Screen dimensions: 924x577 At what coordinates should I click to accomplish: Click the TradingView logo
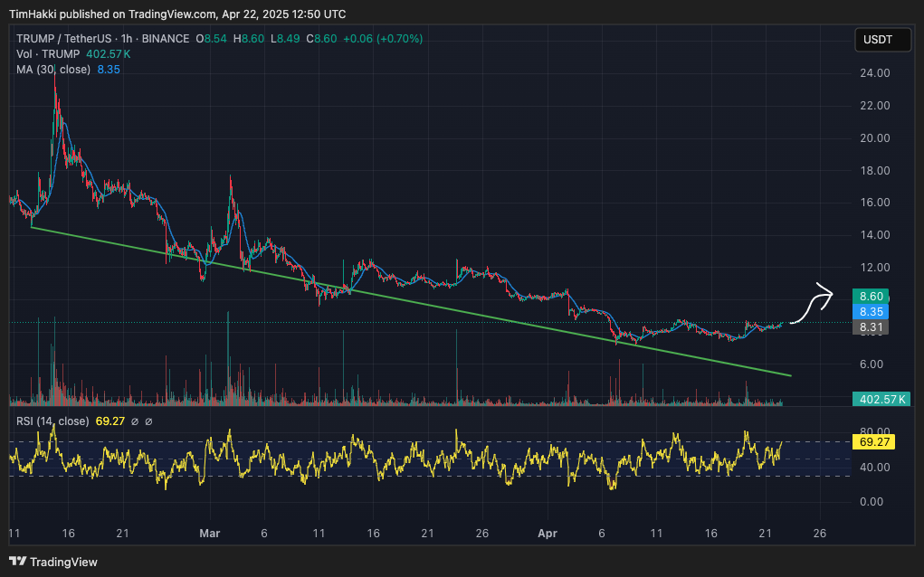tap(53, 562)
